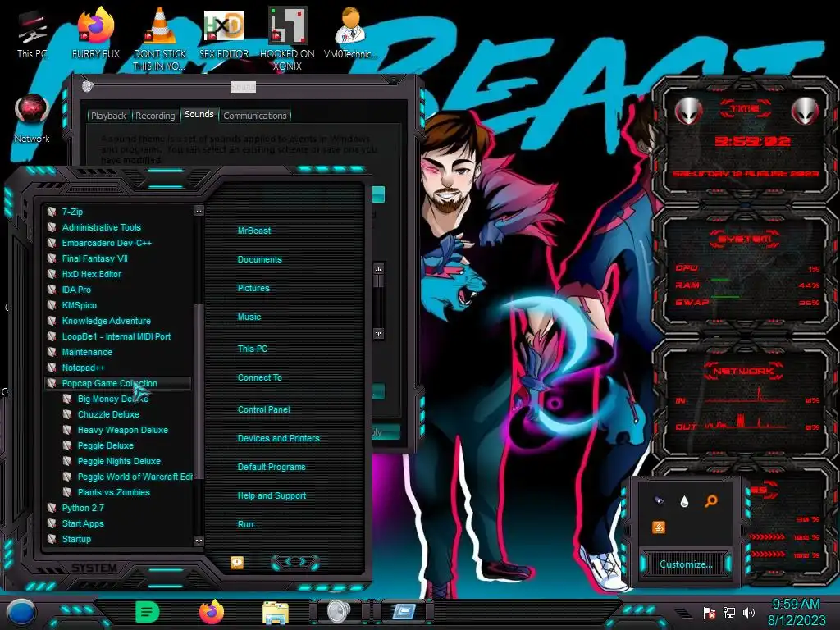
Task: Launch Firefox from the taskbar
Action: pyautogui.click(x=212, y=612)
